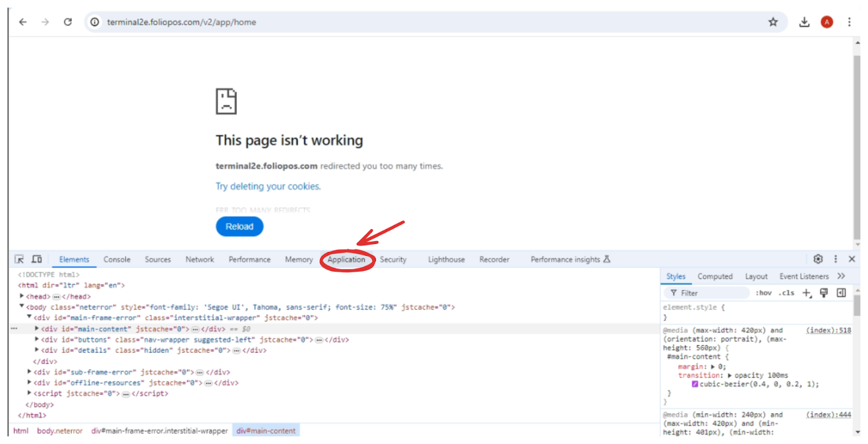868x444 pixels.
Task: Go forward with the browser forward arrow
Action: [x=45, y=22]
